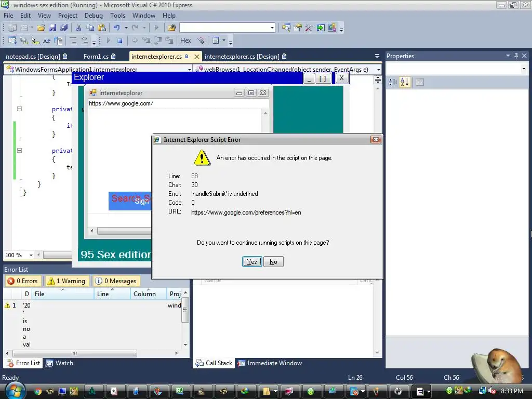This screenshot has height=399, width=532.
Task: Switch to internetexplorer.cs [Design] tab
Action: coord(246,56)
